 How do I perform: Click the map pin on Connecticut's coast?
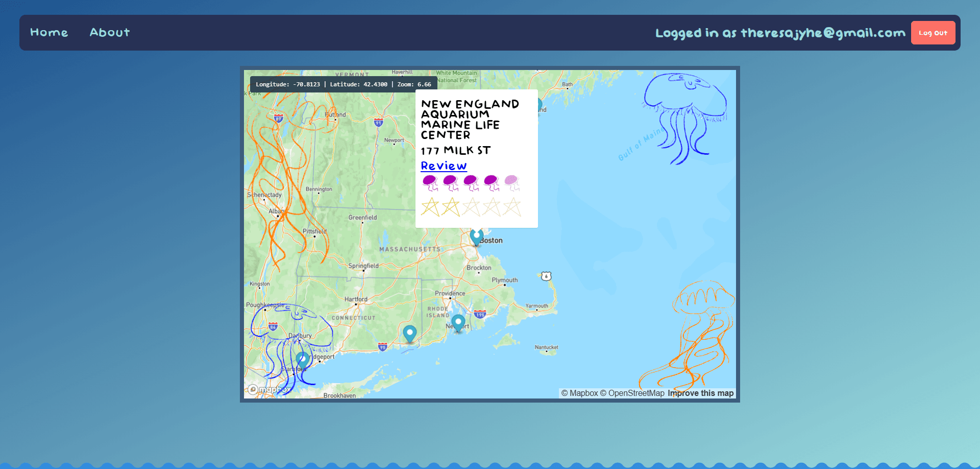click(x=410, y=334)
